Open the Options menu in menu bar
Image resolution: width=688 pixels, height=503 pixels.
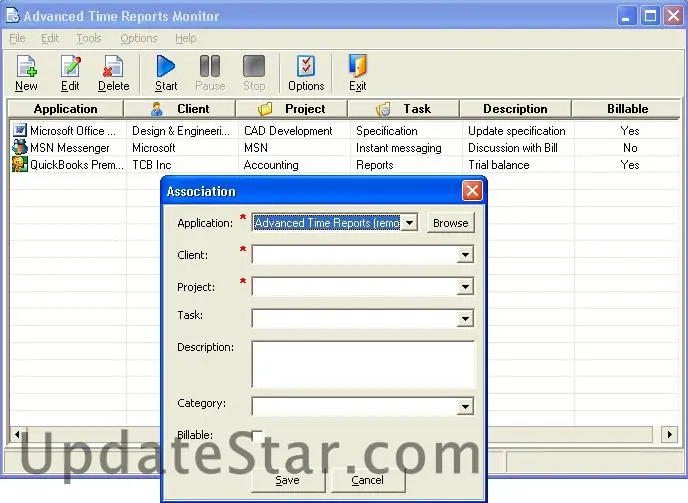[x=139, y=38]
